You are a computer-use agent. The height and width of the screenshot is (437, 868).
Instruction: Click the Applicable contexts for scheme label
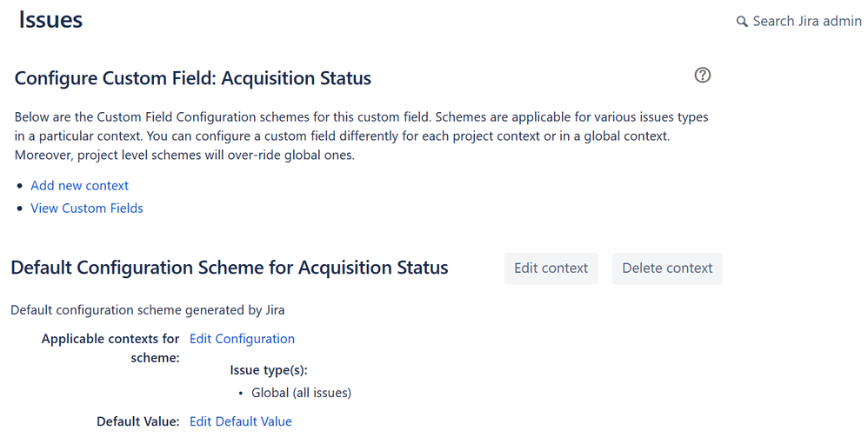110,348
